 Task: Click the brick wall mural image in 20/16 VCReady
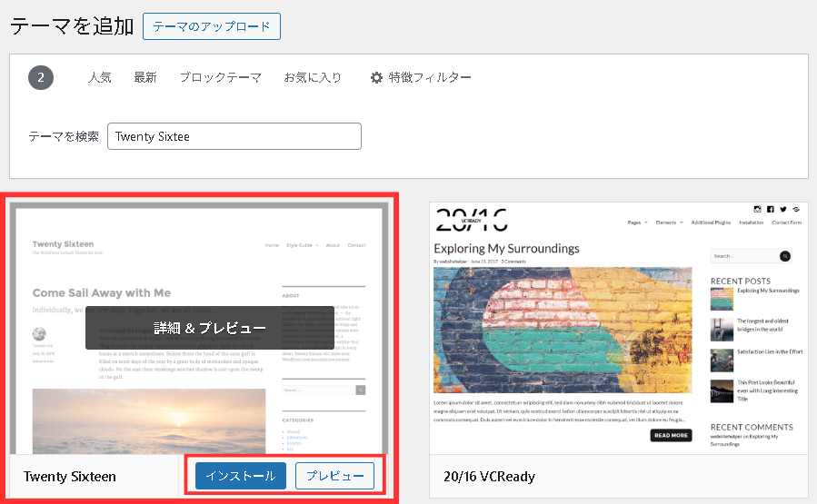coord(563,329)
